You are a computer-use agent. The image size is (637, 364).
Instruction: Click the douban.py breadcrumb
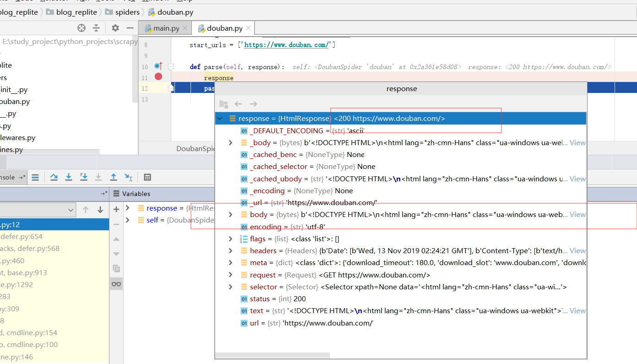pos(170,12)
